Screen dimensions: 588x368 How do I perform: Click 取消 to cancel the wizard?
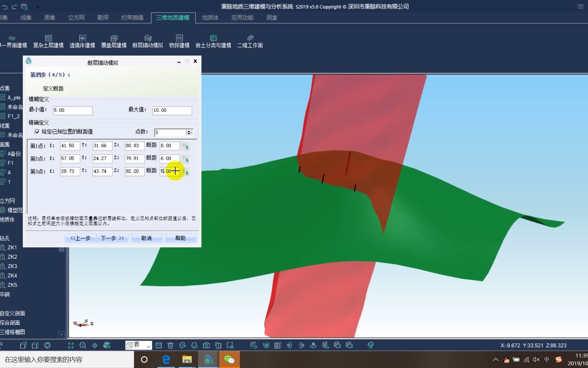coord(146,238)
